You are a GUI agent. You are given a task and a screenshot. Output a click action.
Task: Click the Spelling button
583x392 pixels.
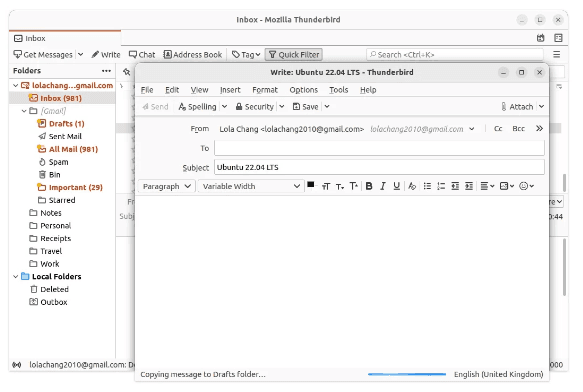[197, 107]
